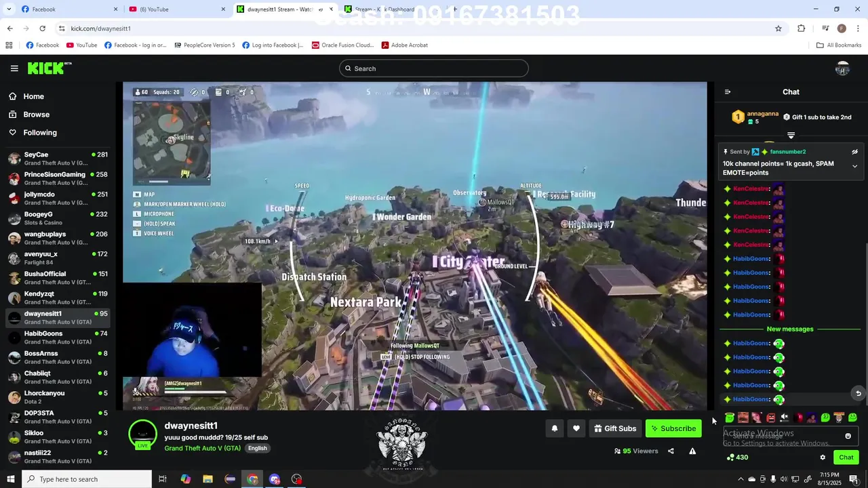Hide the pinned message with eye-slash icon
Viewport: 868px width, 488px height.
(x=854, y=152)
